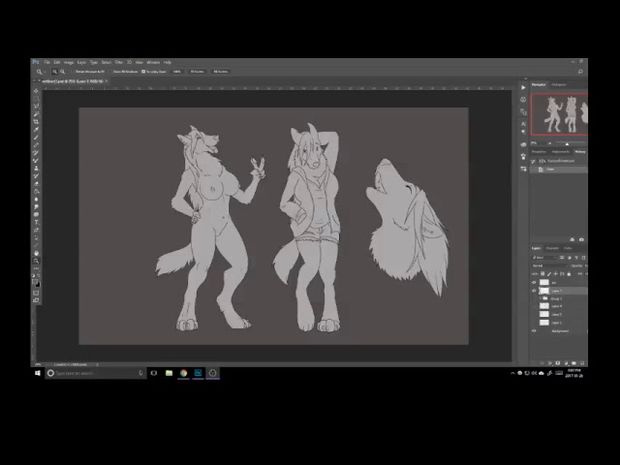Select the Layer 7 row in Layers
The width and height of the screenshot is (620, 465).
coord(560,291)
